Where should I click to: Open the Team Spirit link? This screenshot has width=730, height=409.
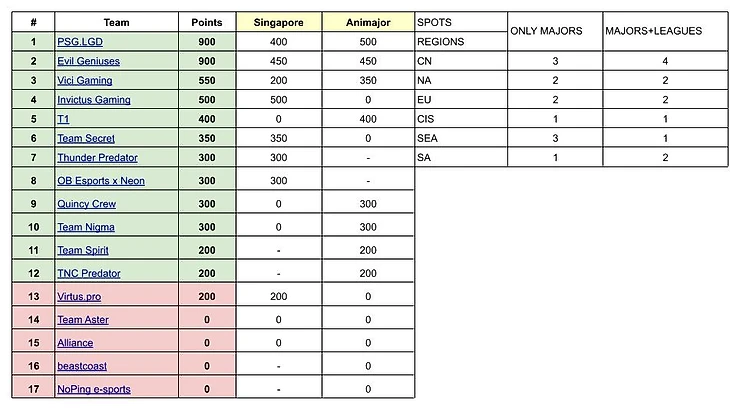pos(83,250)
